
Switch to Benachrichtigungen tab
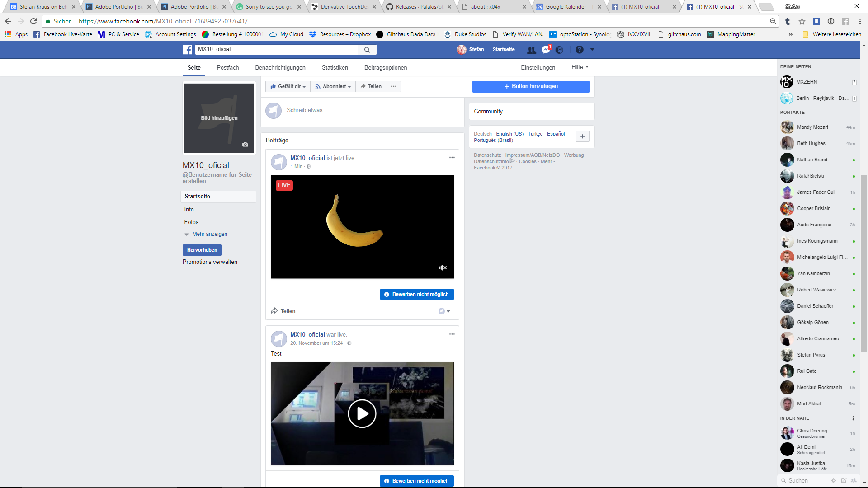pyautogui.click(x=280, y=68)
